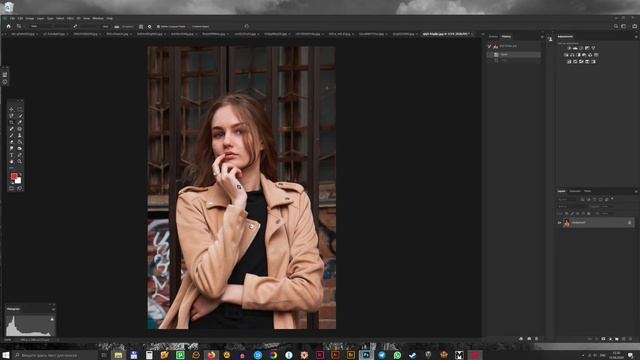The height and width of the screenshot is (360, 640).
Task: Switch to the History tab
Action: coord(507,37)
